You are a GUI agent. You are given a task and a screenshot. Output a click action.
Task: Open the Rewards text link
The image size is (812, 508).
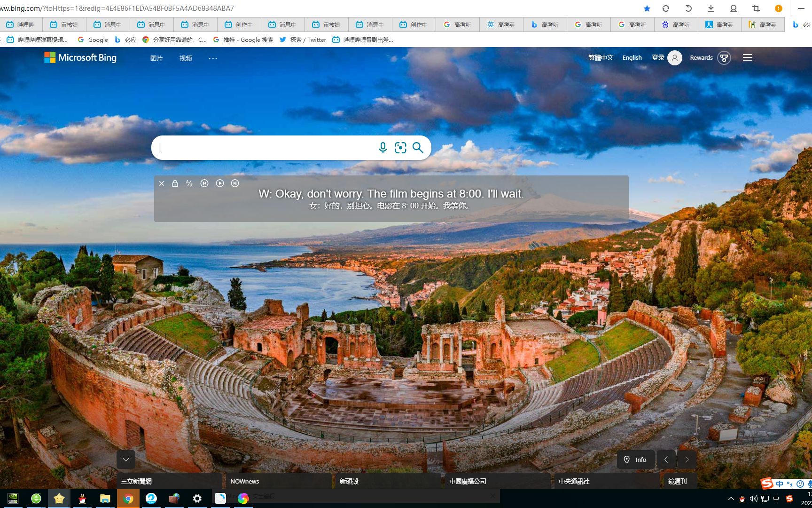(x=701, y=57)
